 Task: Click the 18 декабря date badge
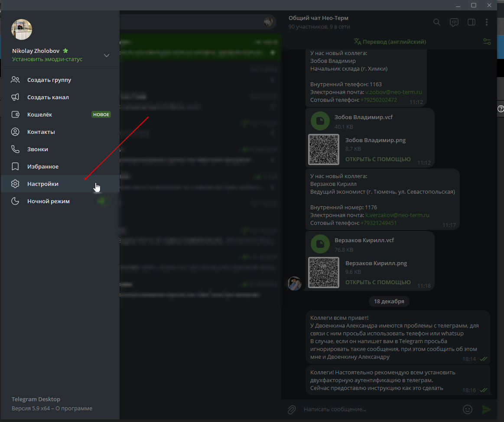coord(389,302)
